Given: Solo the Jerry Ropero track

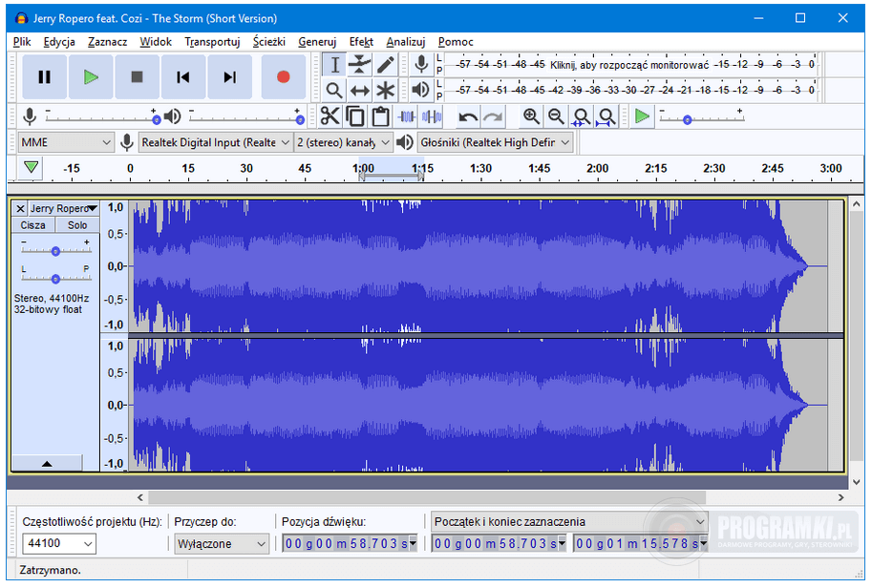Looking at the screenshot, I should point(77,225).
